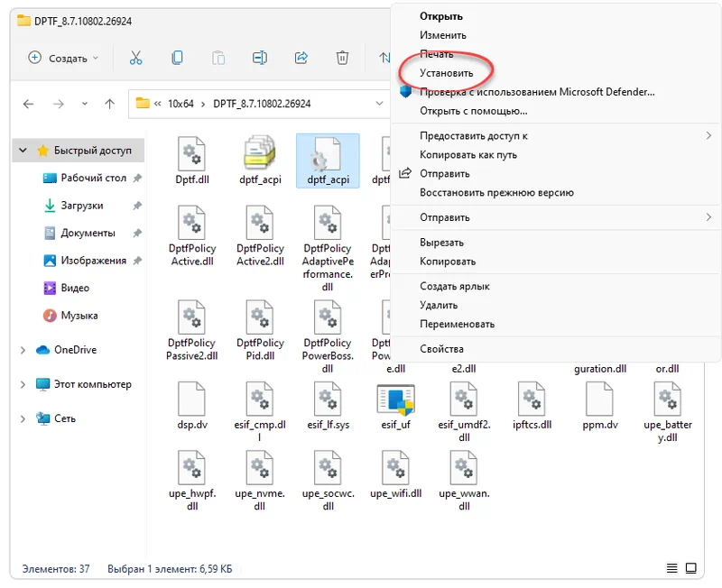Click the Copy icon in the toolbar
The width and height of the screenshot is (722, 588).
pos(177,57)
